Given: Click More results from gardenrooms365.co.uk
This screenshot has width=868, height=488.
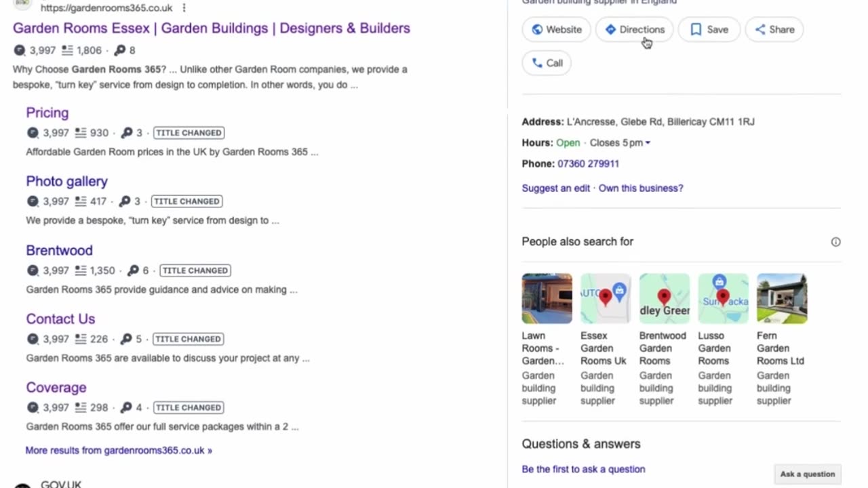Looking at the screenshot, I should (119, 450).
